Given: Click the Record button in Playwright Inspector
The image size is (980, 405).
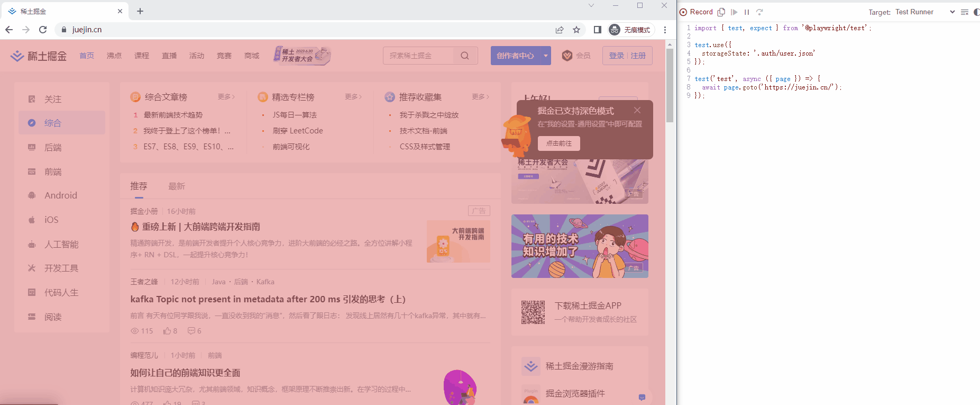Looking at the screenshot, I should tap(696, 12).
